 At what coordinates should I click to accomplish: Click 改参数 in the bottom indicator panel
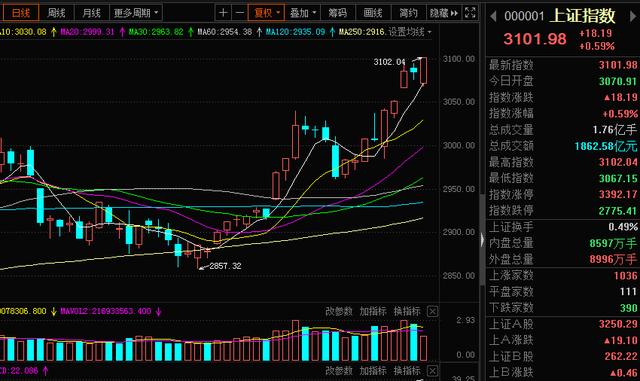[x=339, y=371]
